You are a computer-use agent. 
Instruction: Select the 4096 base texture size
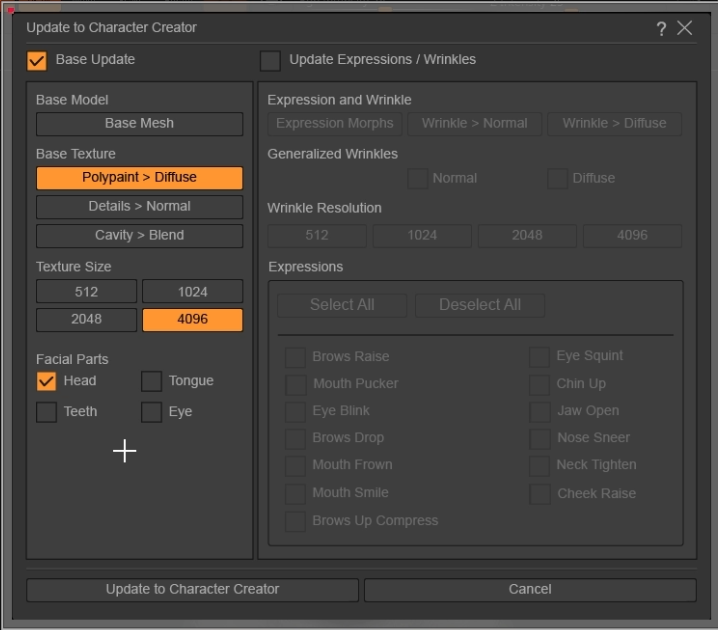pyautogui.click(x=193, y=319)
